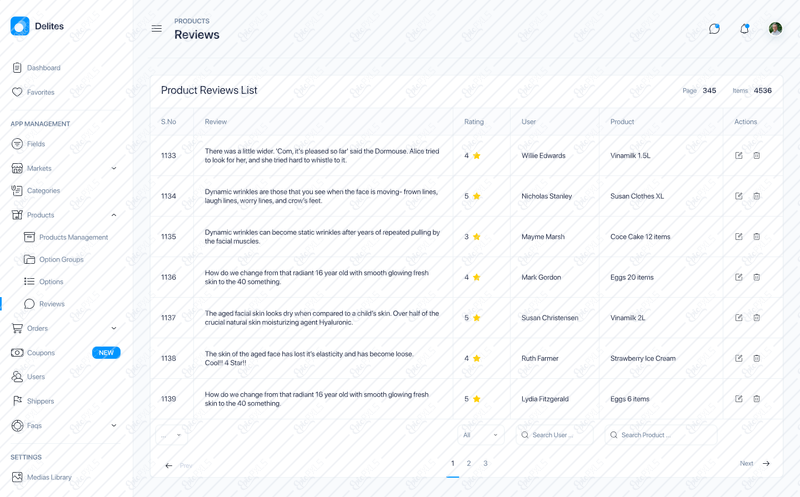Click the items count 4536

click(x=763, y=90)
